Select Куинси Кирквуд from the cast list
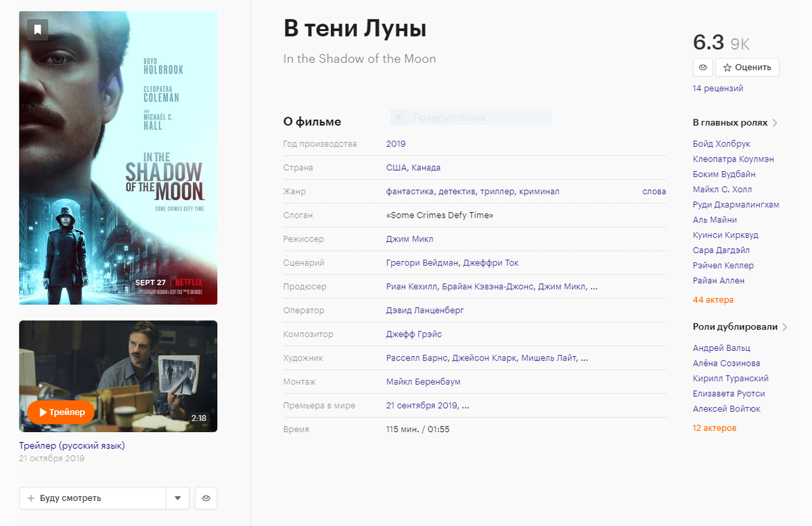The height and width of the screenshot is (526, 812). (725, 235)
